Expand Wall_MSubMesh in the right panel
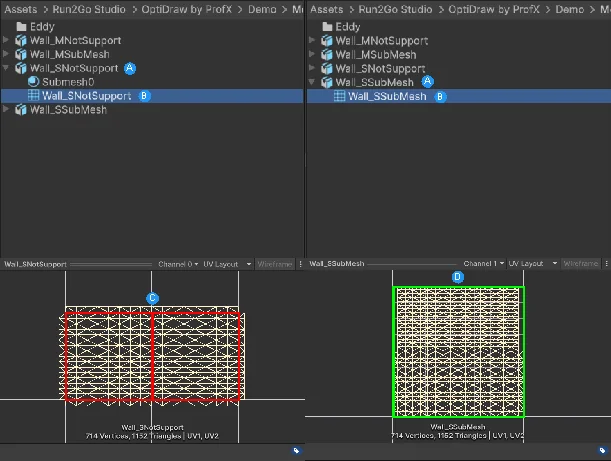 pos(312,54)
